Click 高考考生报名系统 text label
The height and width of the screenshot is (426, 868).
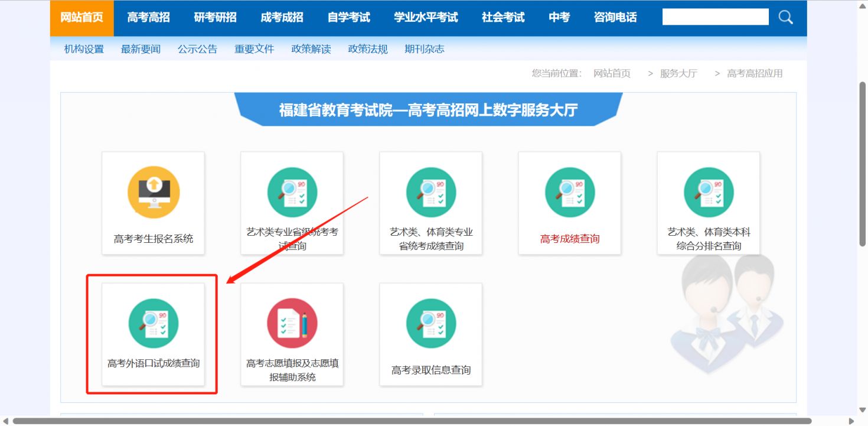[154, 239]
